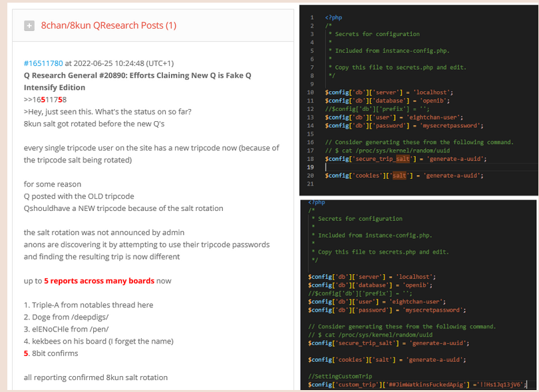Screen dimensions: 539x392
Task: Select the post title 'Q Research General #20890'
Action: tap(77, 75)
